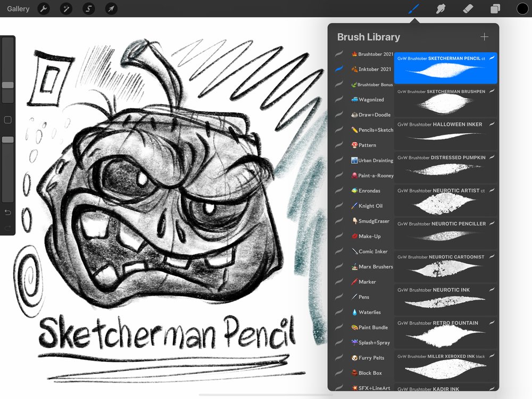Open the Actions menu with the wrench icon
This screenshot has width=532, height=399.
tap(44, 9)
